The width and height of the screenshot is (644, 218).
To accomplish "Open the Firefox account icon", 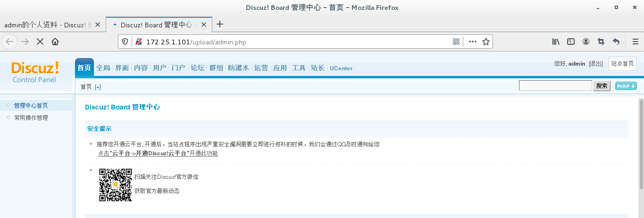I will (586, 42).
